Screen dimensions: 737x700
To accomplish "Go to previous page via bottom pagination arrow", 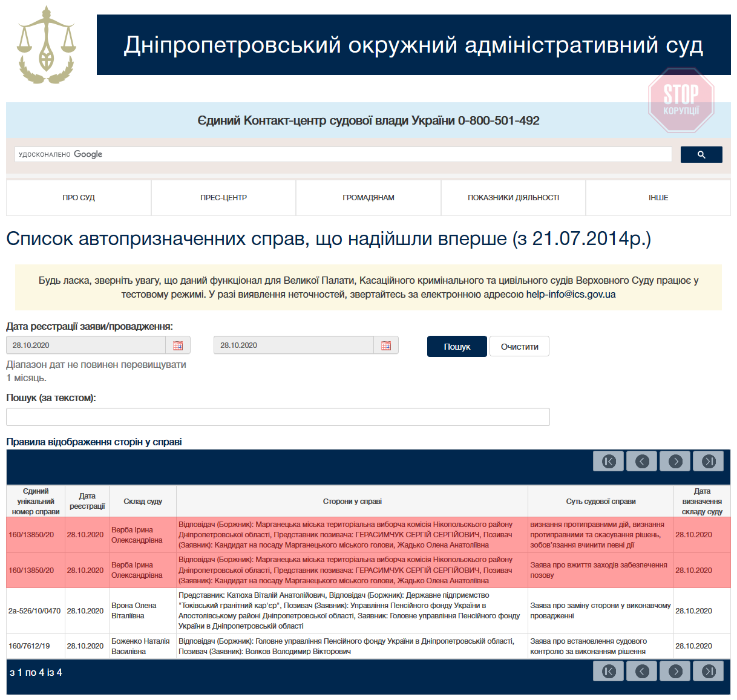I will tap(641, 671).
